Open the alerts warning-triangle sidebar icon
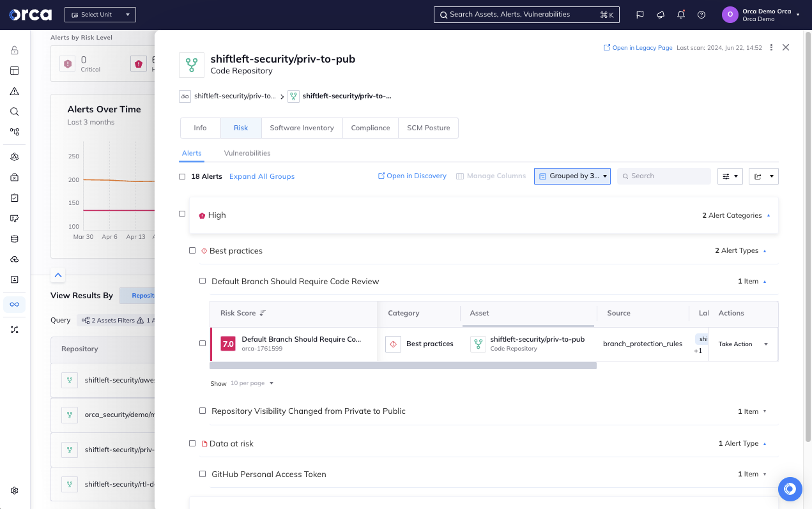This screenshot has width=812, height=509. (14, 91)
